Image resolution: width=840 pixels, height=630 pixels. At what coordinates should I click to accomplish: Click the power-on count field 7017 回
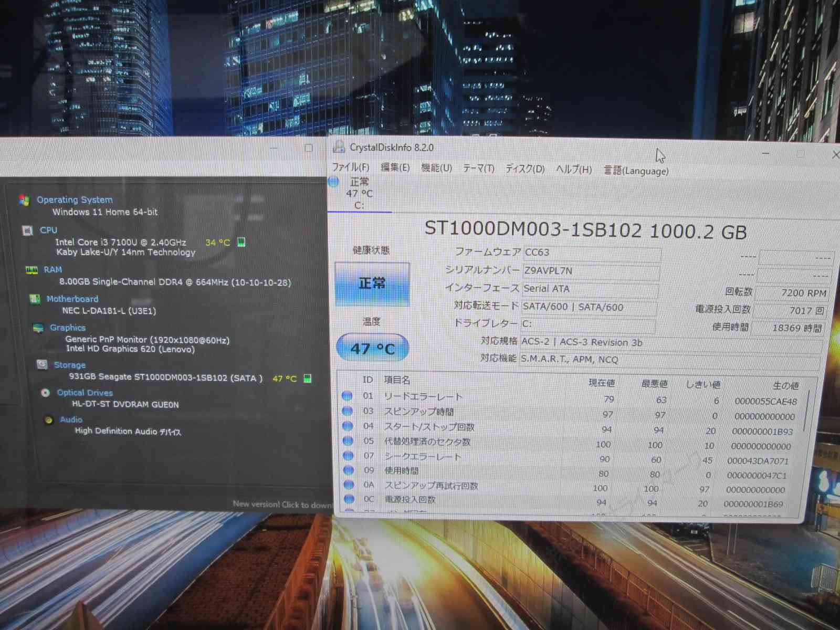click(x=790, y=311)
